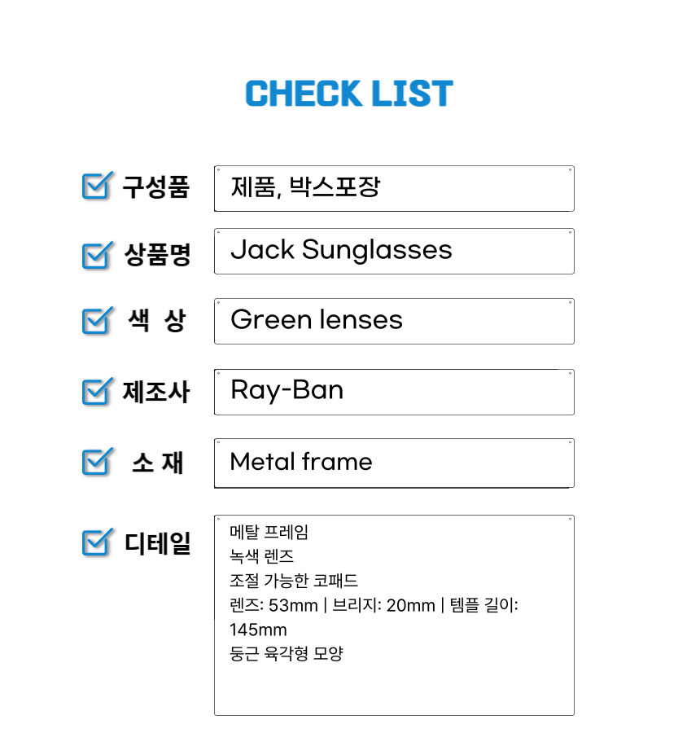Toggle the 제조사 checkbox
Viewport: 700px width, 733px height.
pos(97,391)
